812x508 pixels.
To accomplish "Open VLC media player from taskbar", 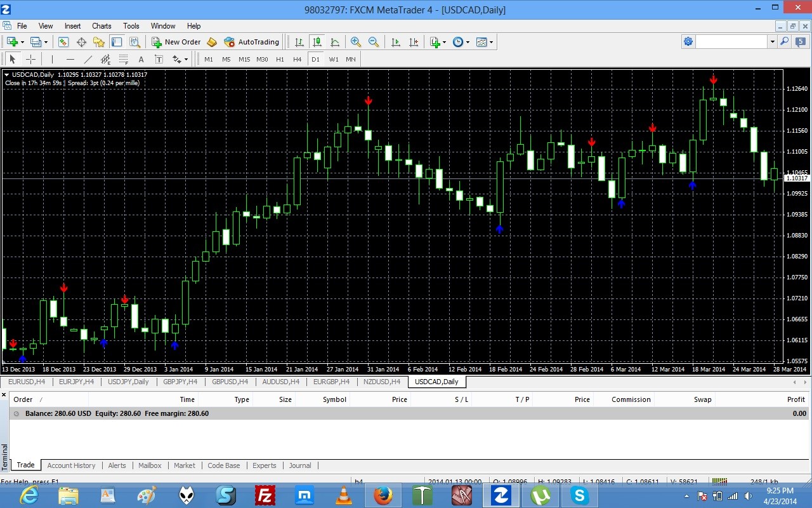I will 344,495.
